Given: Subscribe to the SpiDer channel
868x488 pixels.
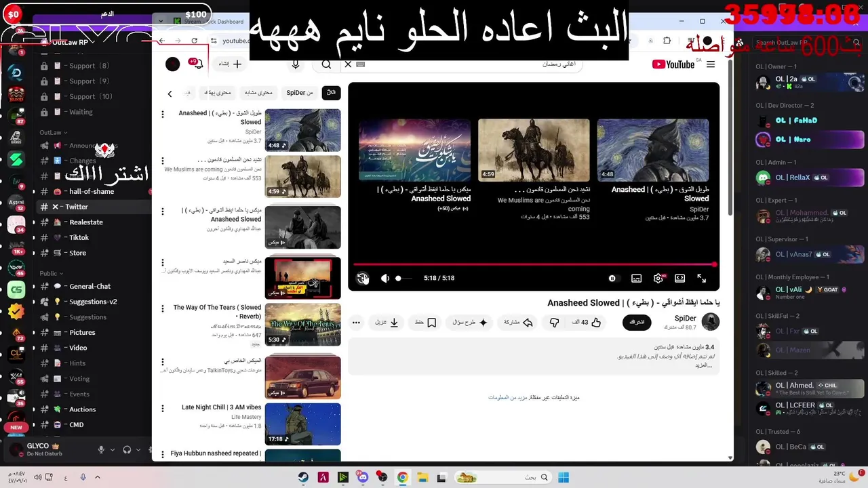Looking at the screenshot, I should click(637, 322).
